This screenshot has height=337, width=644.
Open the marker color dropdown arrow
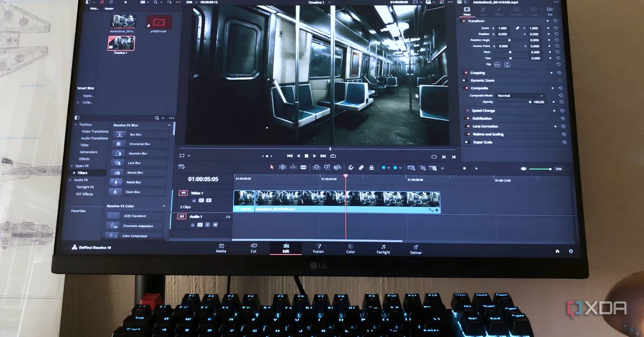point(400,167)
